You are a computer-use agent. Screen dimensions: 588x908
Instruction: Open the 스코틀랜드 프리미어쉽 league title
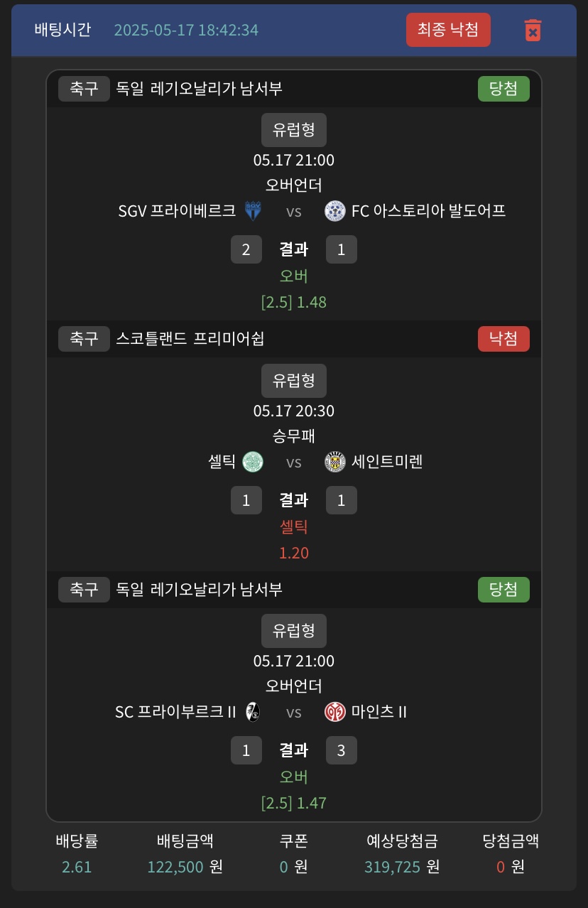point(190,339)
